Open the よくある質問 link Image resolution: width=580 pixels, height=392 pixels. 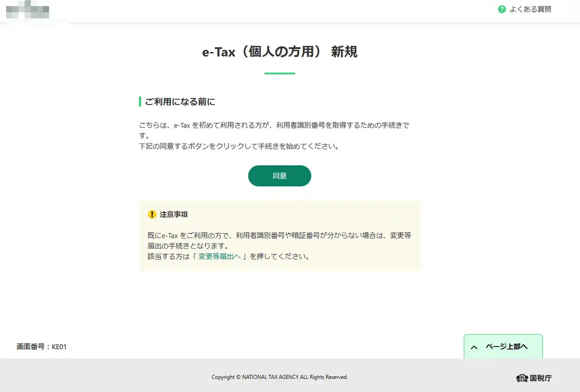(530, 9)
